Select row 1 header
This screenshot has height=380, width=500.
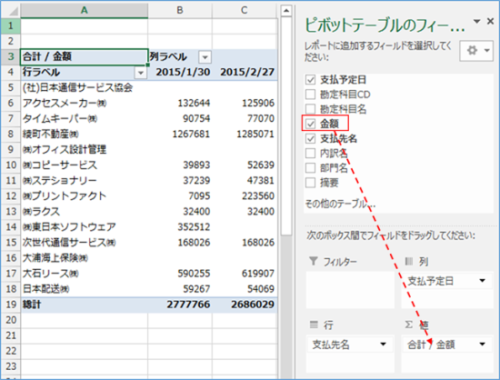tap(11, 26)
